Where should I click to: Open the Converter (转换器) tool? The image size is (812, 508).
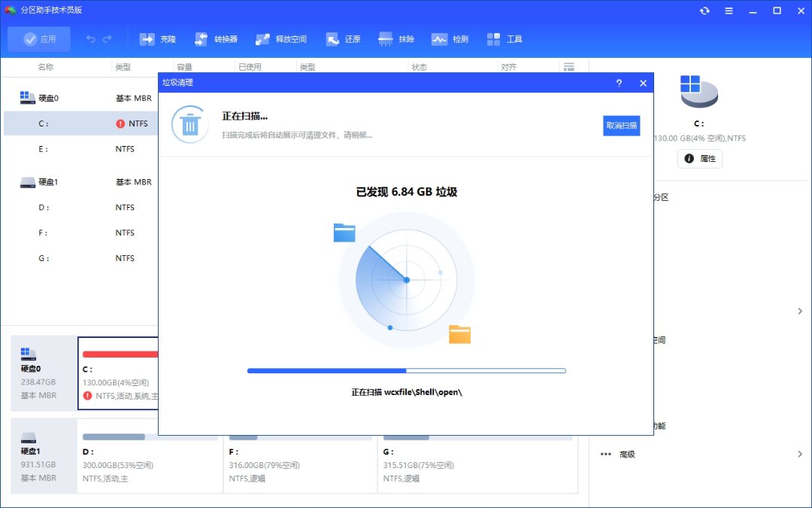(x=215, y=39)
